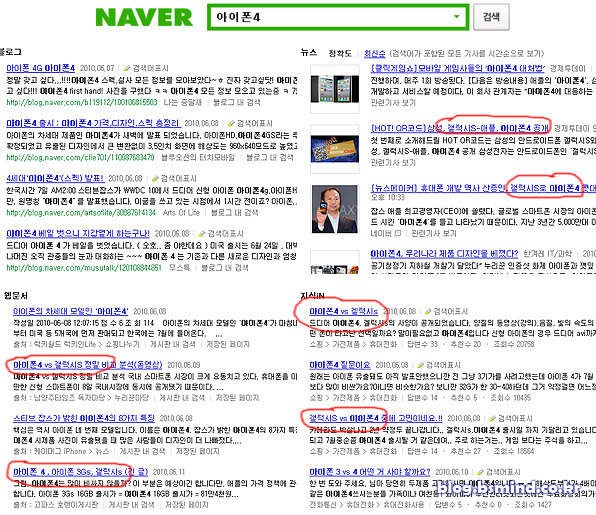The width and height of the screenshot is (596, 515).
Task: Click '관련기사 보기' under 모바일 게임사 news
Action: (393, 103)
